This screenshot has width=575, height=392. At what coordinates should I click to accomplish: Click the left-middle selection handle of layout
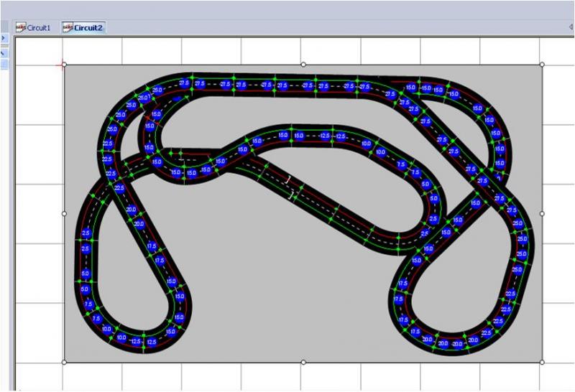(x=64, y=213)
